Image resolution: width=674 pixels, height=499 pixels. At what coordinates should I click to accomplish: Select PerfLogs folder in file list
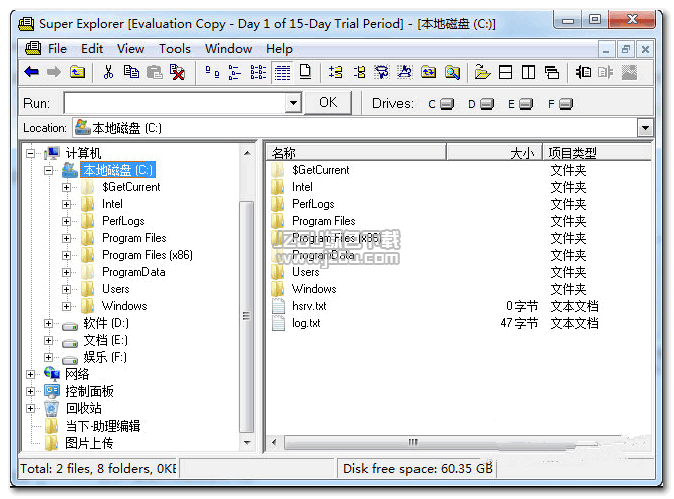pyautogui.click(x=313, y=204)
